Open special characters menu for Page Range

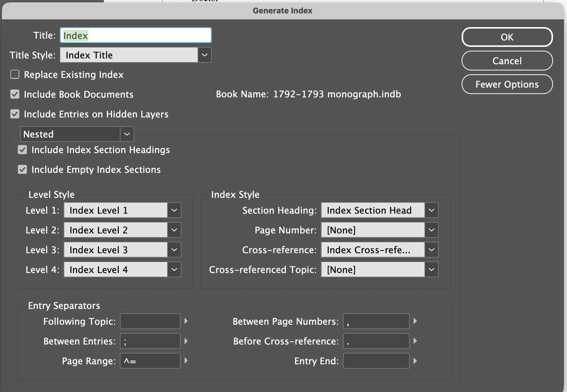(186, 361)
